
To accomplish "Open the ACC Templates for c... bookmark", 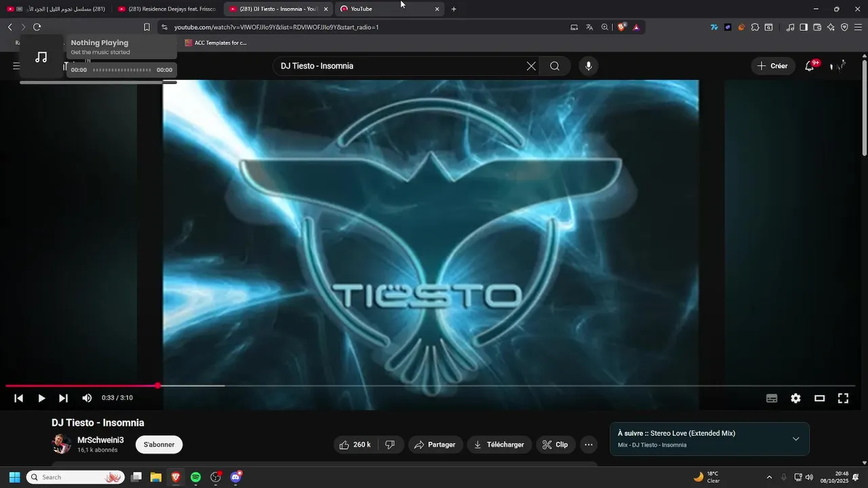I will coord(216,43).
